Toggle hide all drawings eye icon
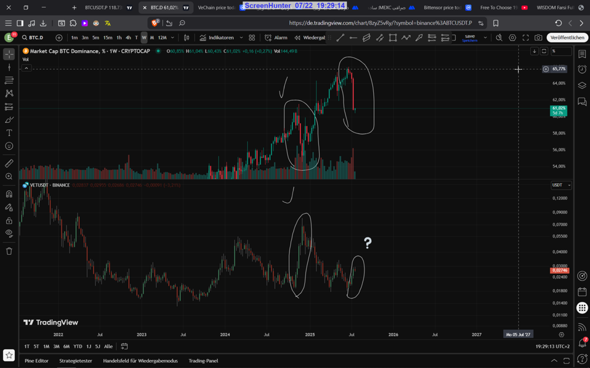The height and width of the screenshot is (368, 590). [x=9, y=233]
